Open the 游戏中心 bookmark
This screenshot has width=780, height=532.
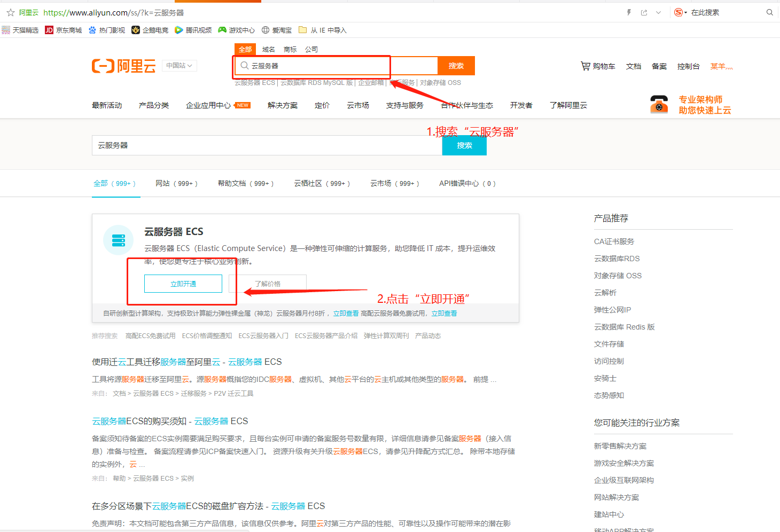click(x=237, y=30)
